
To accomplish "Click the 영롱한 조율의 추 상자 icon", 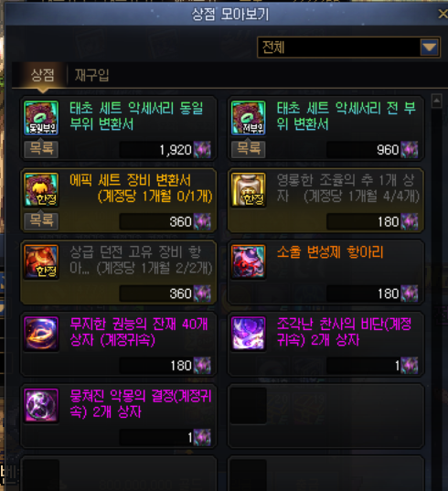I will 249,190.
